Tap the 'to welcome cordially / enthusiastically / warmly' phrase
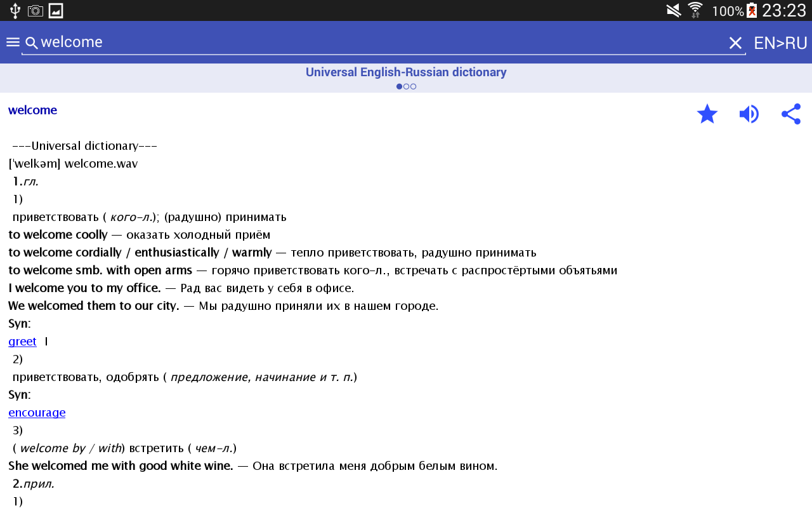 coord(140,253)
